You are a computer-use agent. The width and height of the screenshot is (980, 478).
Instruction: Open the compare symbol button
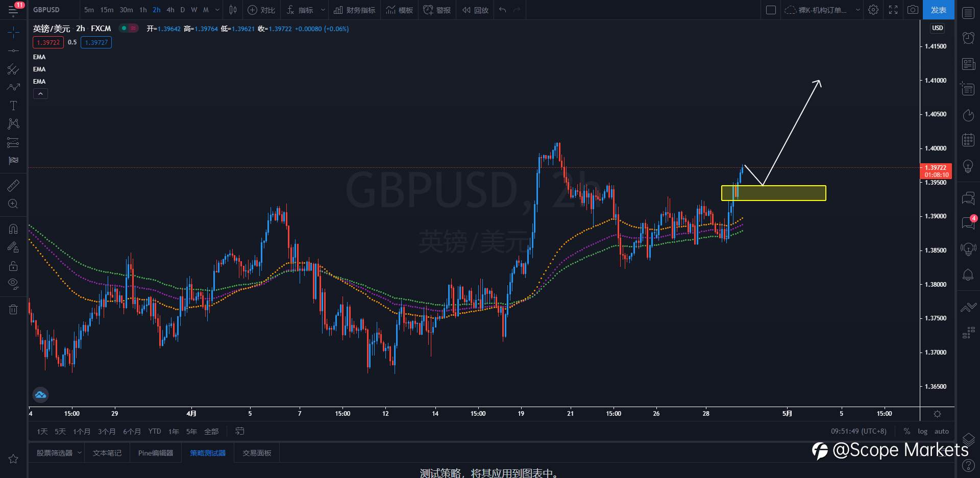[261, 10]
